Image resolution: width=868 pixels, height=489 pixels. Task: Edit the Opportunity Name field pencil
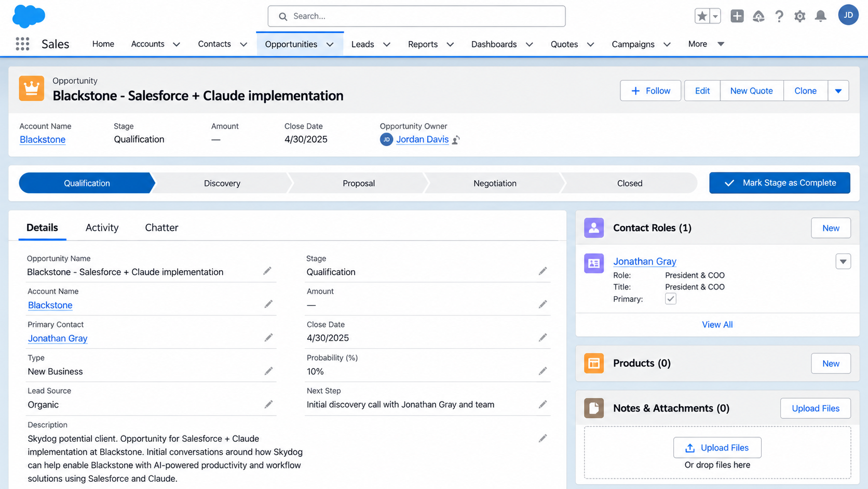click(267, 271)
